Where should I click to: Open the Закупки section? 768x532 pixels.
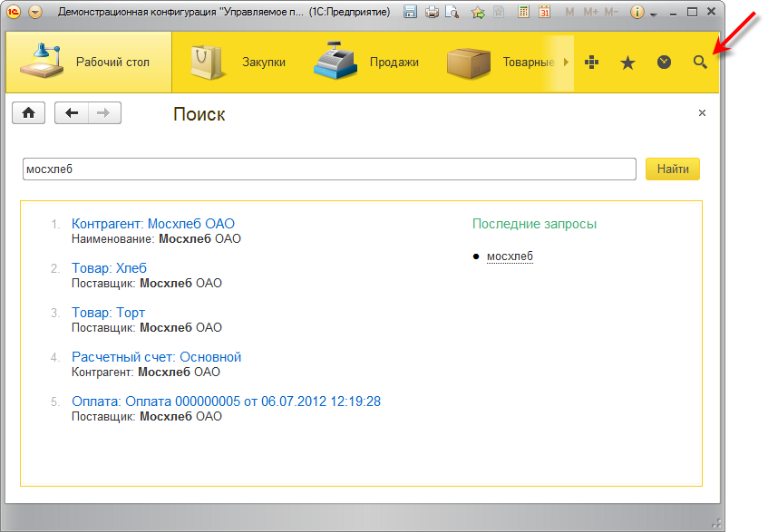click(238, 63)
